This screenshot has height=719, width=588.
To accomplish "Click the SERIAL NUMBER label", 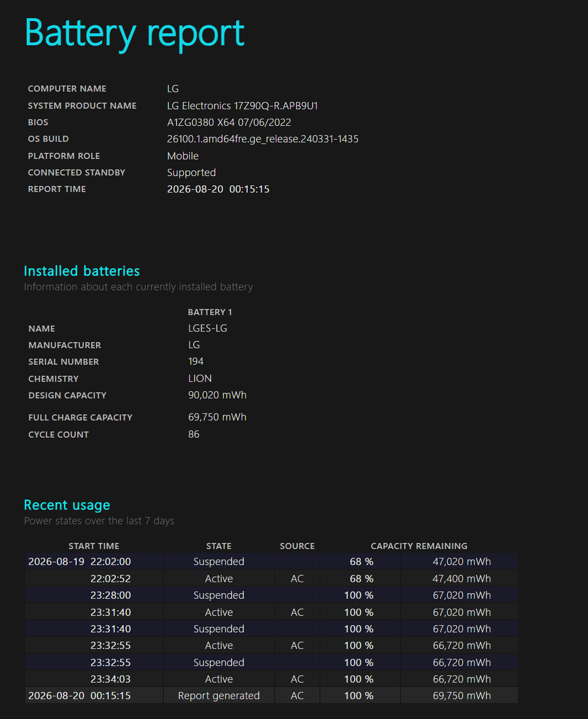I will tap(63, 362).
